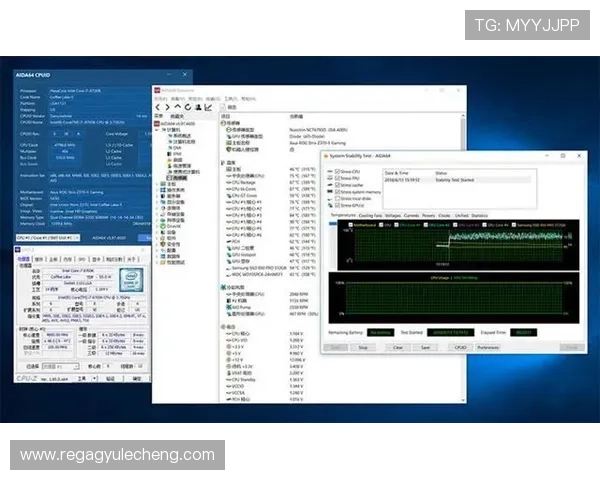Uncheck the Stress system memory checkbox
This screenshot has height=480, width=600.
pos(337,191)
